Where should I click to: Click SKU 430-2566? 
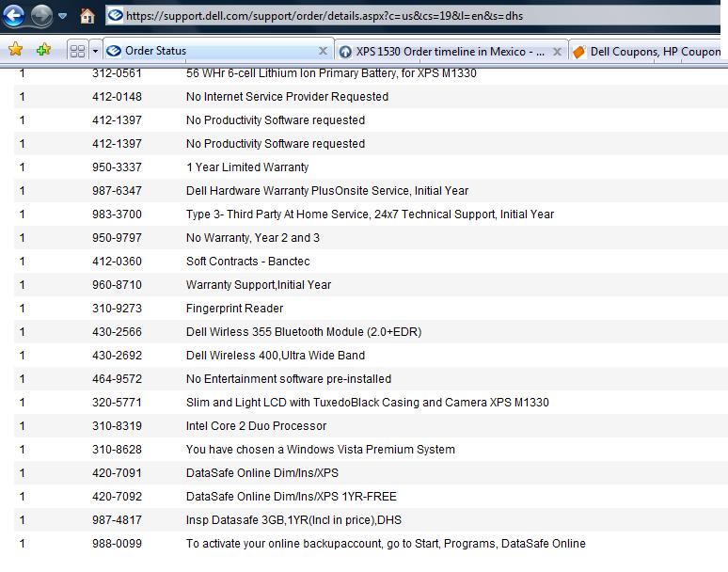click(117, 332)
